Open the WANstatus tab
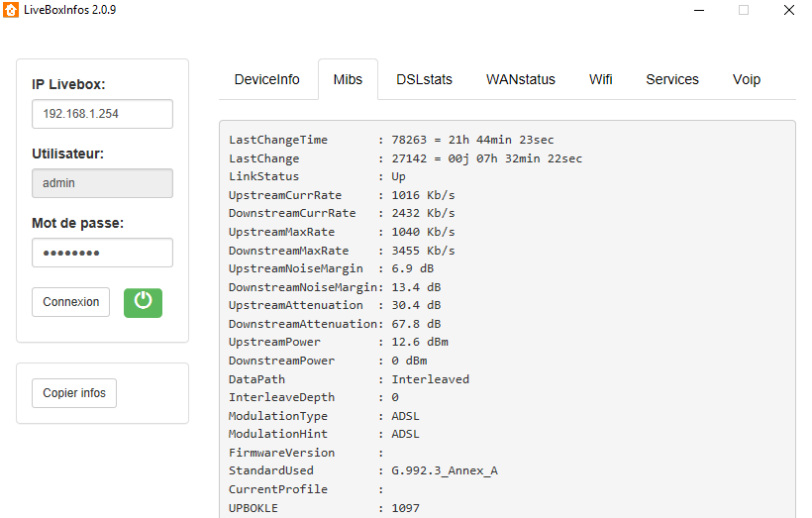Viewport: 812px width, 518px height. 521,79
